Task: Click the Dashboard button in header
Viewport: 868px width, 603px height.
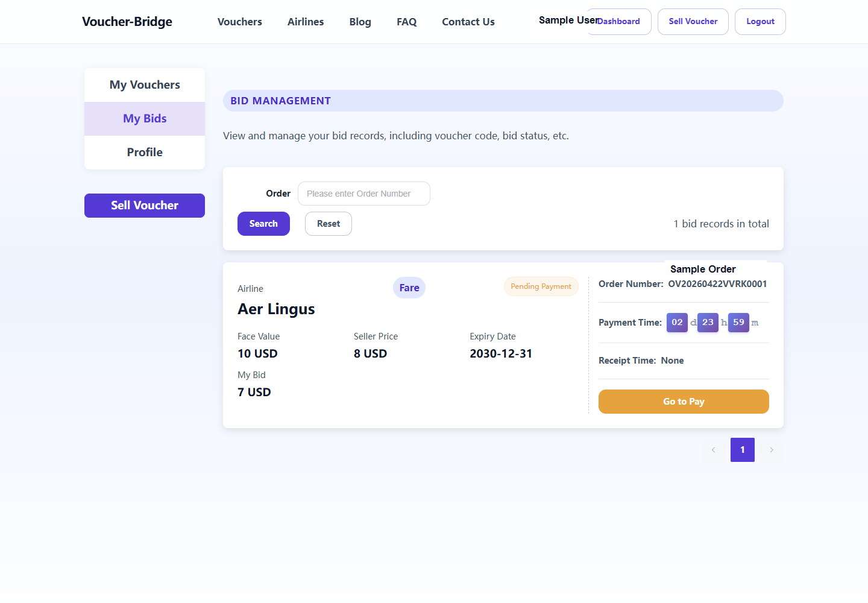Action: [619, 22]
